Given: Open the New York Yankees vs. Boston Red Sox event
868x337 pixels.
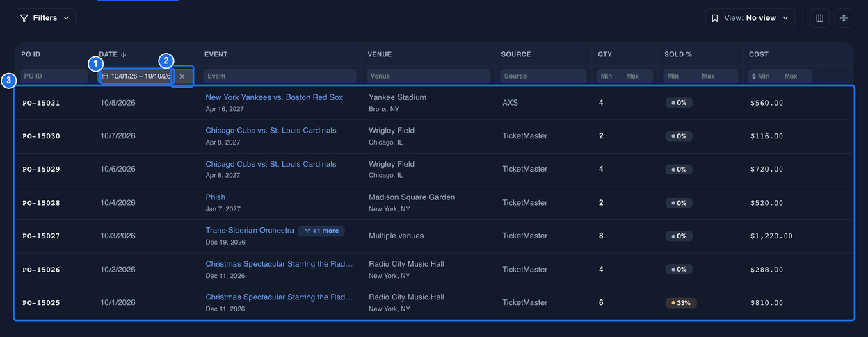Looking at the screenshot, I should pos(274,97).
